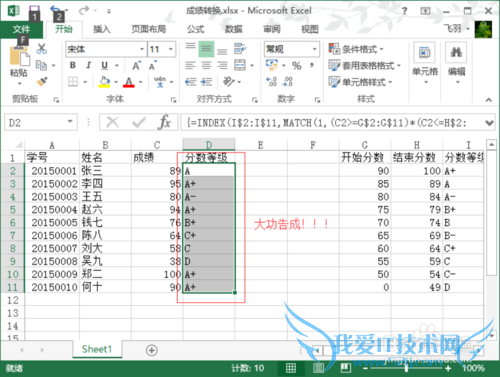
Task: Toggle Bold formatting
Action: 72,65
